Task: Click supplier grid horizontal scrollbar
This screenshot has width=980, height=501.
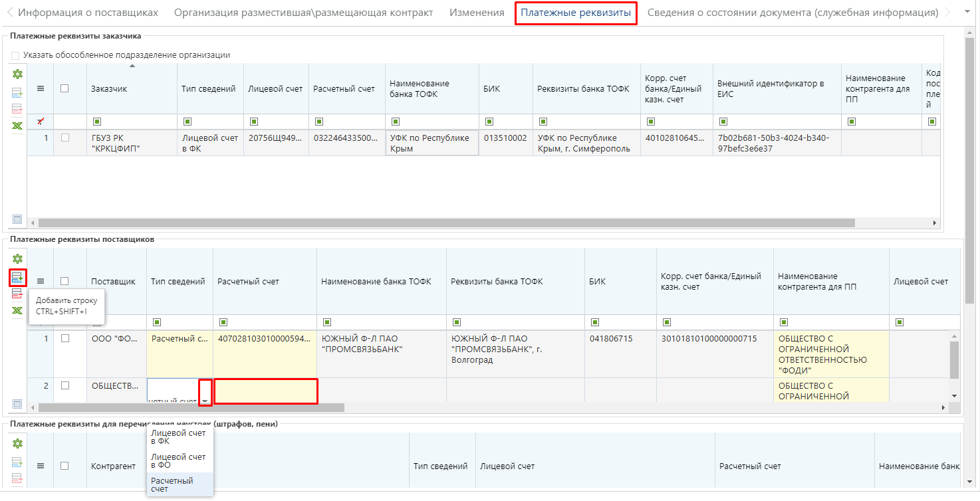Action: (191, 407)
